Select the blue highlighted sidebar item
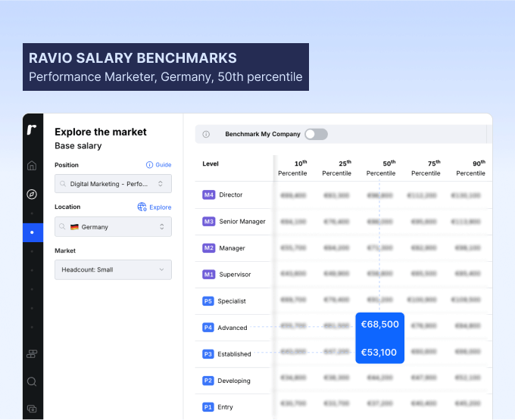Screen dimensions: 515x420 33,232
